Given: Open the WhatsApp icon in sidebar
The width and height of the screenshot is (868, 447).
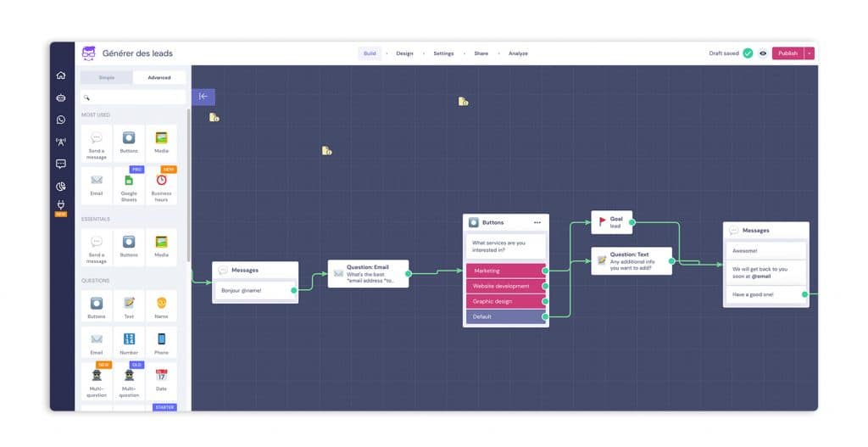Looking at the screenshot, I should [x=61, y=120].
